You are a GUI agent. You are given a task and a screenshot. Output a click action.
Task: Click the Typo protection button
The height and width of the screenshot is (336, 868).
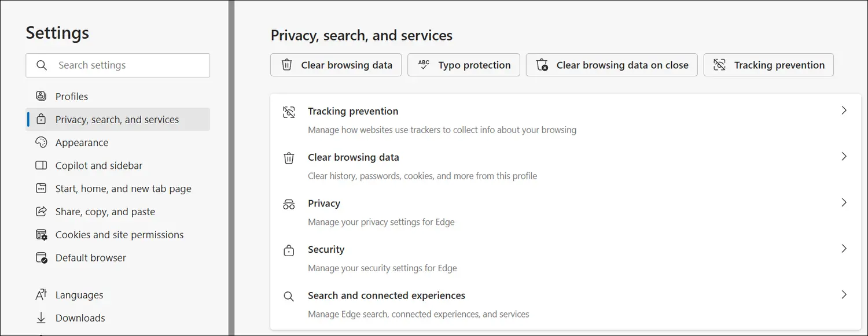tap(464, 65)
